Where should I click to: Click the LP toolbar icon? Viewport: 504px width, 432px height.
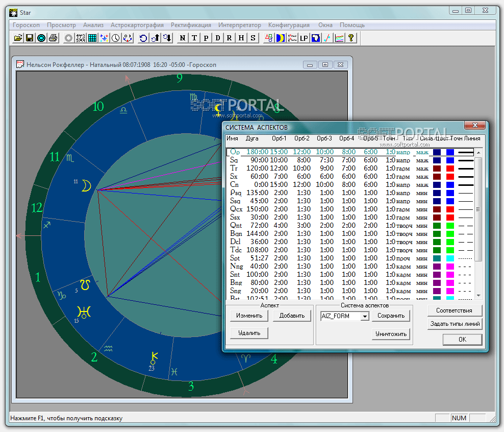pos(304,38)
